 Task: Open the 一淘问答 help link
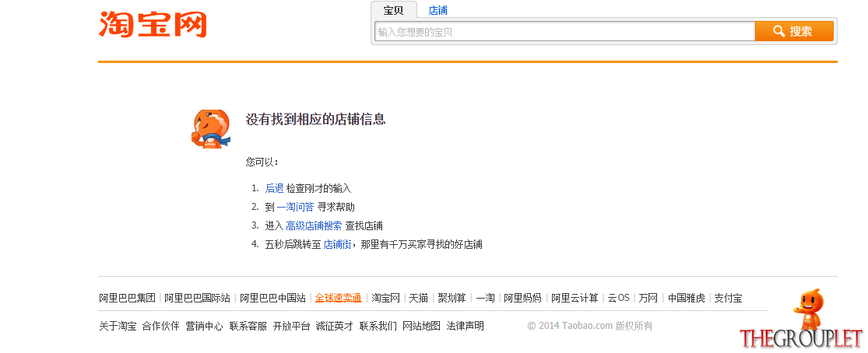coord(295,207)
